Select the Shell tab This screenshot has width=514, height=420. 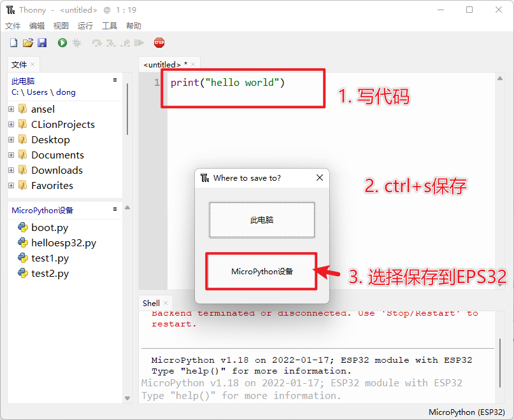click(x=151, y=304)
